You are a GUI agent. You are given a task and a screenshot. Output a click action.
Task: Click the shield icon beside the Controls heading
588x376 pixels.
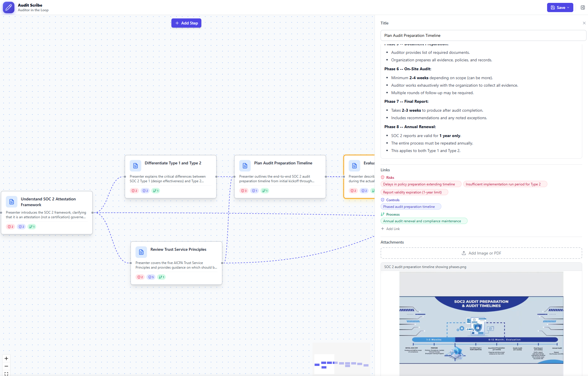pos(383,200)
